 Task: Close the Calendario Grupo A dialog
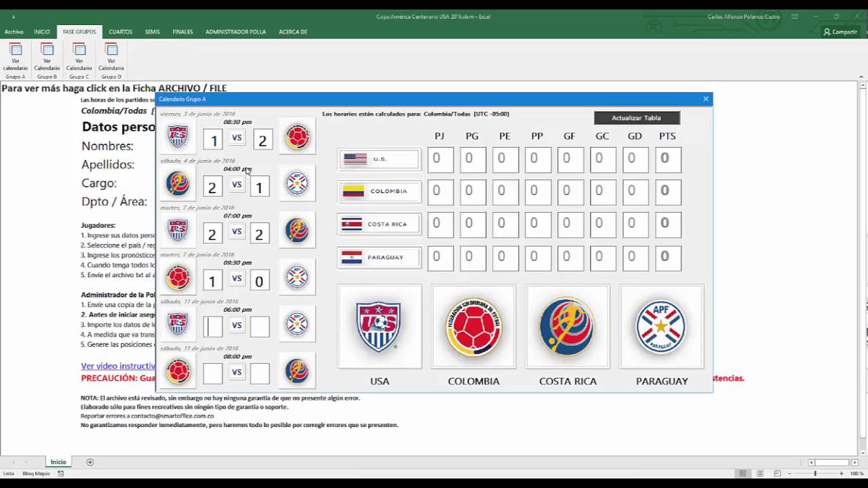[x=706, y=99]
